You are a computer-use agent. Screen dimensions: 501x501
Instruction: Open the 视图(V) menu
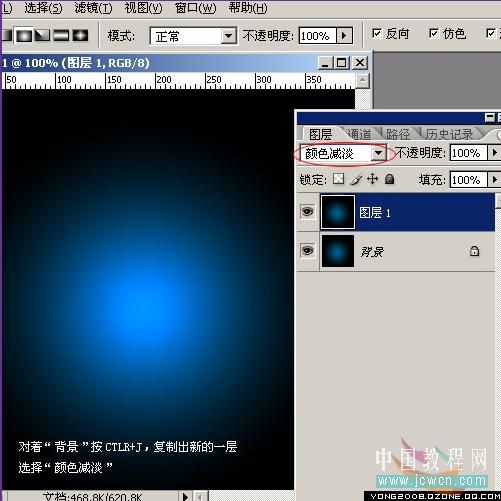click(x=144, y=8)
